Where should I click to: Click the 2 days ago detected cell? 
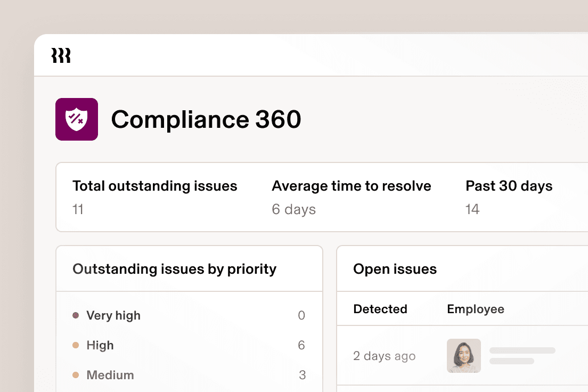click(x=385, y=356)
